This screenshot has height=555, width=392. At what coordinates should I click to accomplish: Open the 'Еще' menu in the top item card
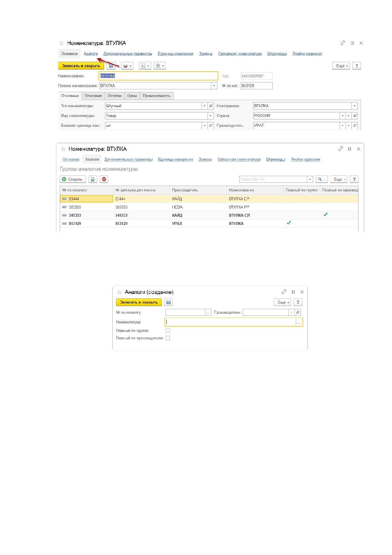[x=341, y=66]
